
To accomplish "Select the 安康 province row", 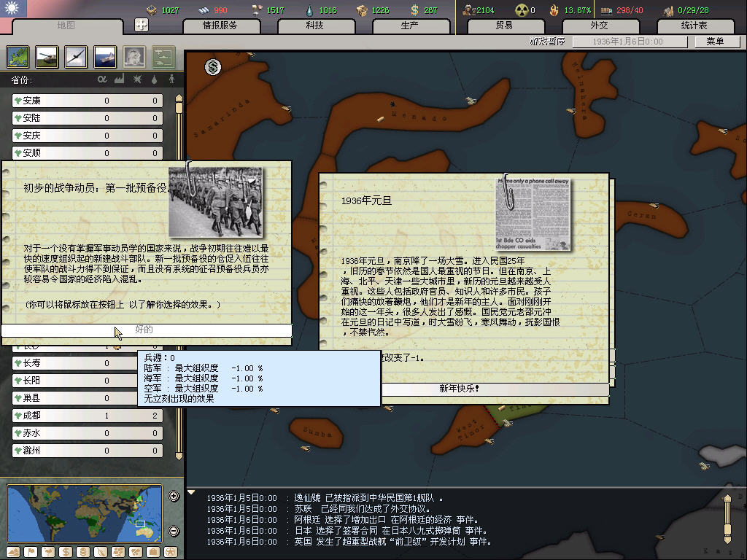I will click(x=88, y=101).
